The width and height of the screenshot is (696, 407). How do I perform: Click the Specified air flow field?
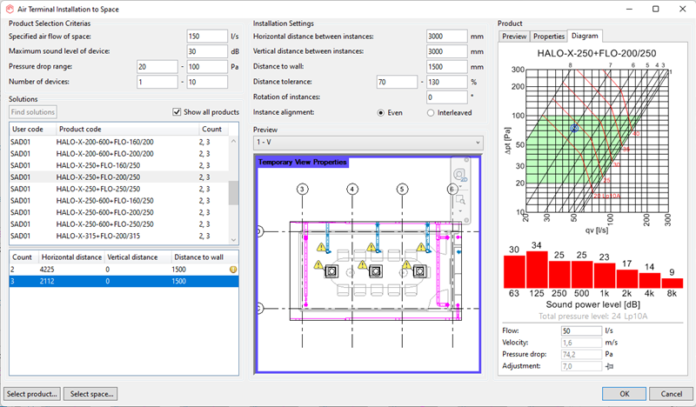click(x=207, y=36)
